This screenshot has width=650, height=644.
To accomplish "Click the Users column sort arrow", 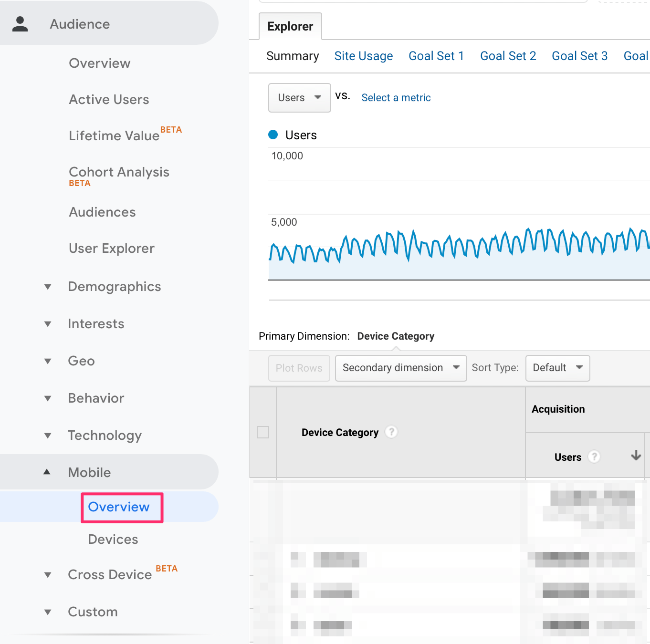I will tap(636, 456).
